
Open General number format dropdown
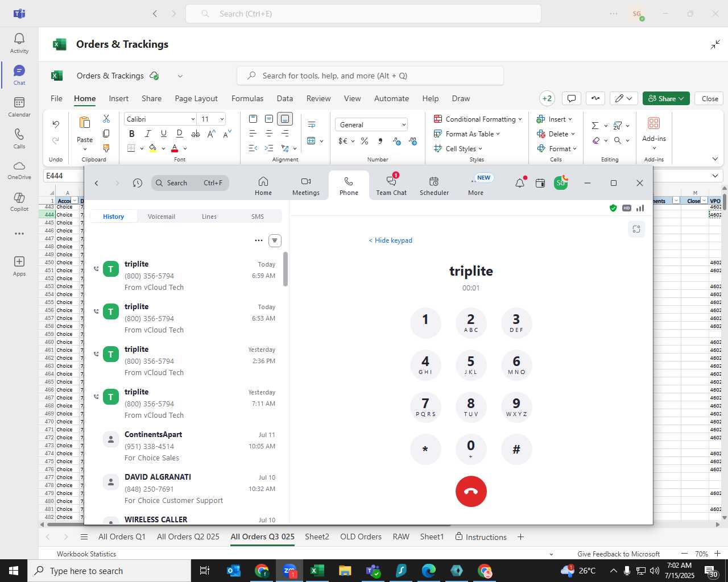pyautogui.click(x=404, y=124)
